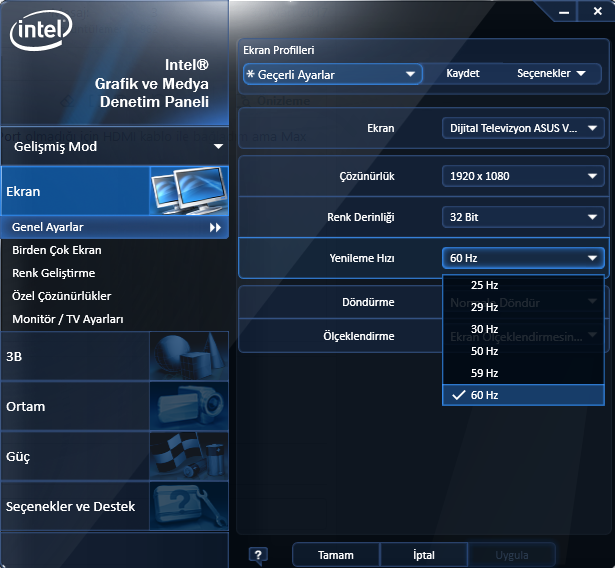
Task: Open Renk Geliştirme settings
Action: 54,273
